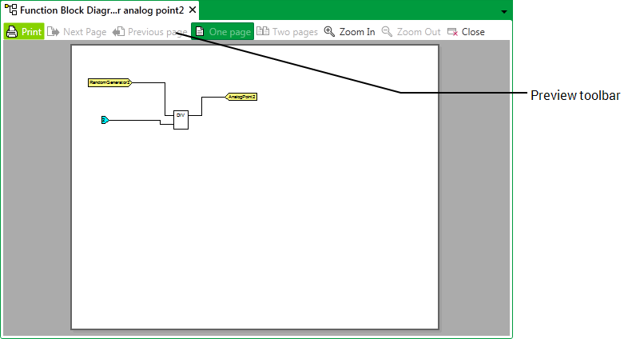Open the tab list dropdown arrow
This screenshot has width=644, height=339.
pyautogui.click(x=503, y=12)
